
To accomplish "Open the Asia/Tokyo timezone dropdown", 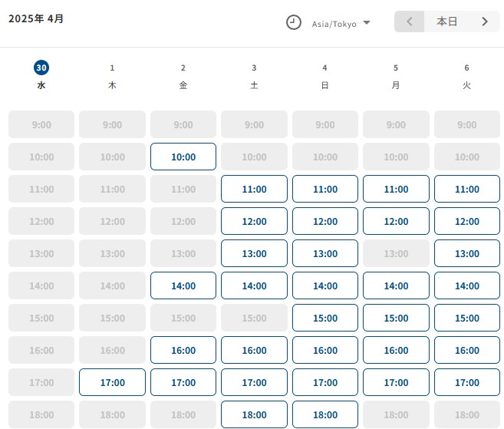I will tap(341, 23).
